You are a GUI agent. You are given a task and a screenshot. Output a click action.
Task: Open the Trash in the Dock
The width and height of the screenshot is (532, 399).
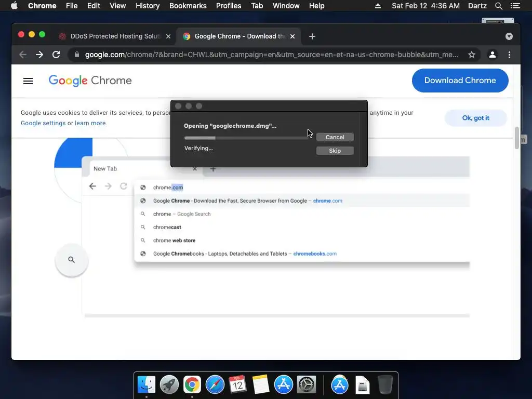point(385,385)
